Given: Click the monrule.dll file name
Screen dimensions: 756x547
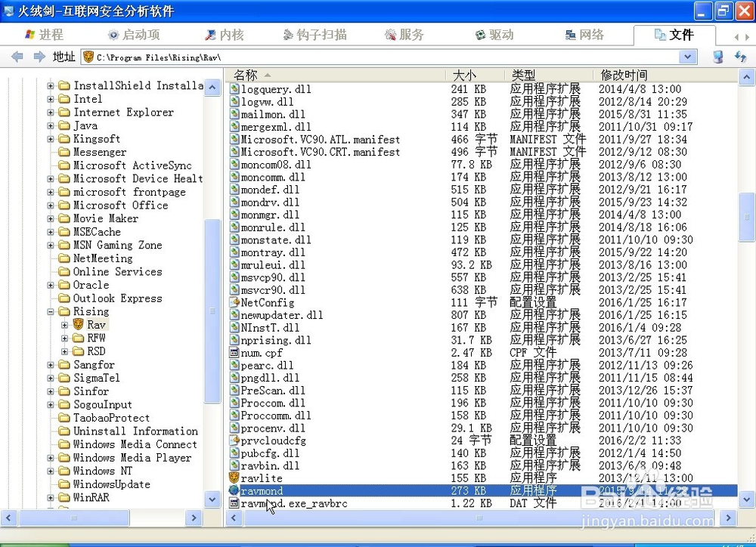Looking at the screenshot, I should (x=273, y=227).
